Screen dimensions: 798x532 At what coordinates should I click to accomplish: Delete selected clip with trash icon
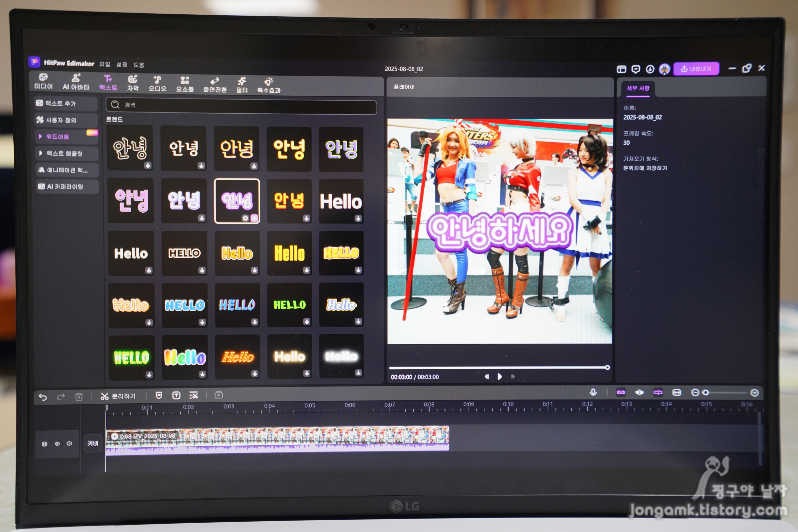(79, 397)
